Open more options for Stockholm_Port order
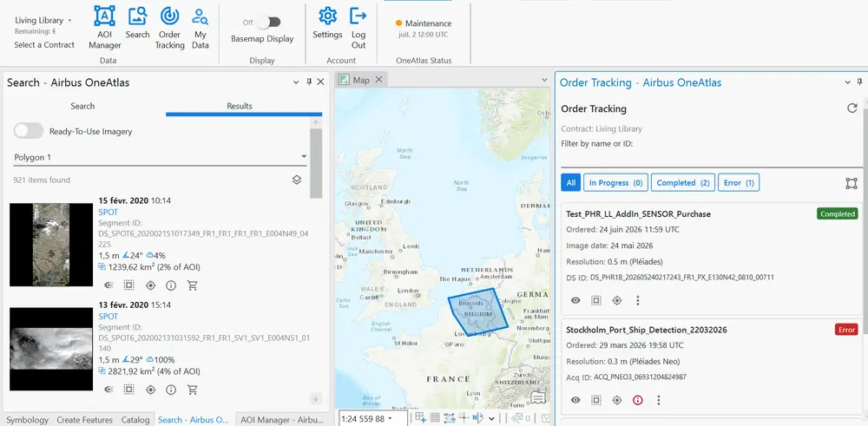Screen dimensions: 868x426 pyautogui.click(x=658, y=400)
